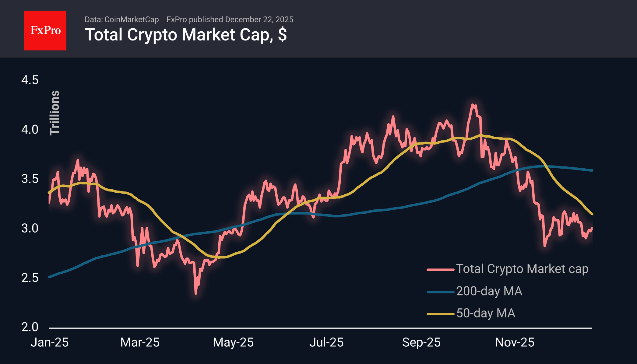Image resolution: width=637 pixels, height=364 pixels.
Task: Click the 4.5 y-axis tick label
Action: 30,80
